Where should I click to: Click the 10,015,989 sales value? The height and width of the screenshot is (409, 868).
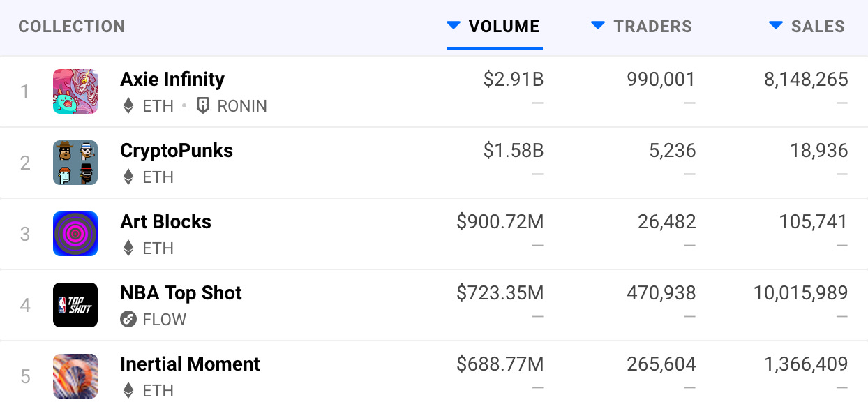(801, 293)
